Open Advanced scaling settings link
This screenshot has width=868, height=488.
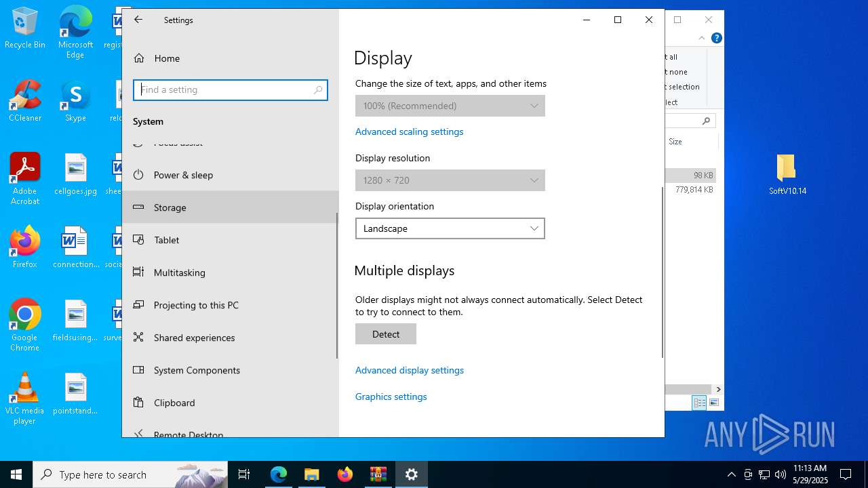409,131
